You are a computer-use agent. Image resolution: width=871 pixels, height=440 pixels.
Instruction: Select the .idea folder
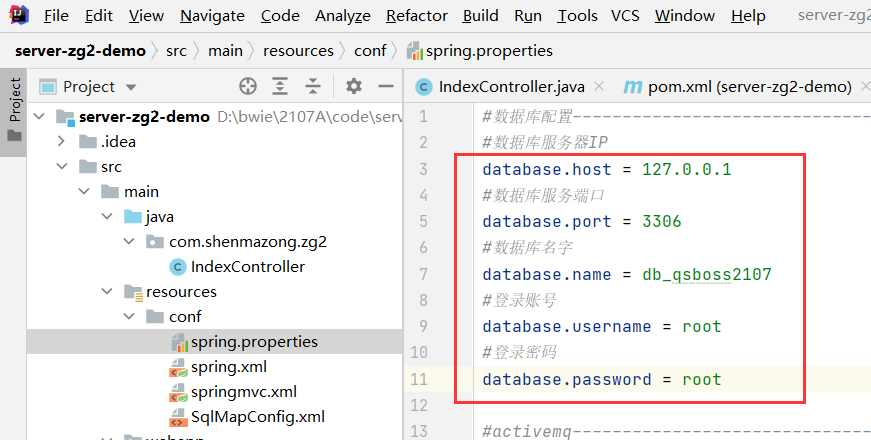pos(118,142)
